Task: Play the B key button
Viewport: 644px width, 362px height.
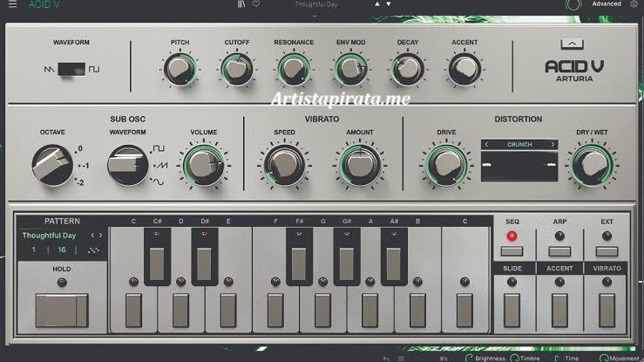Action: (x=417, y=311)
